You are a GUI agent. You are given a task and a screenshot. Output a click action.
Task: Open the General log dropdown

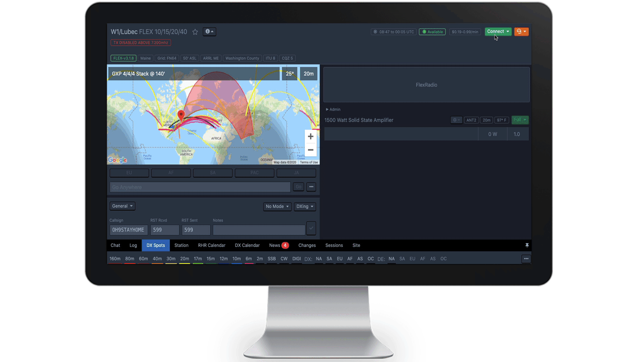click(122, 206)
